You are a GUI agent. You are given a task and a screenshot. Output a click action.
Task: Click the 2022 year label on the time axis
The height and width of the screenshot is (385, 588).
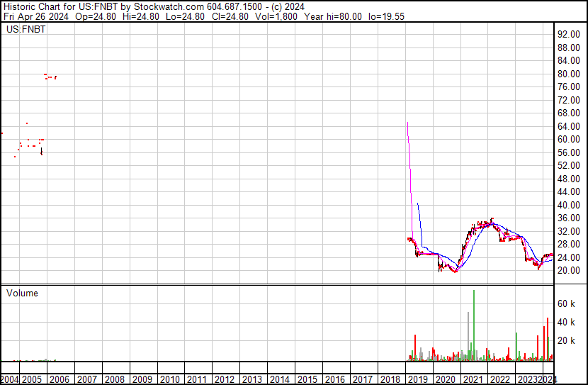pos(500,379)
